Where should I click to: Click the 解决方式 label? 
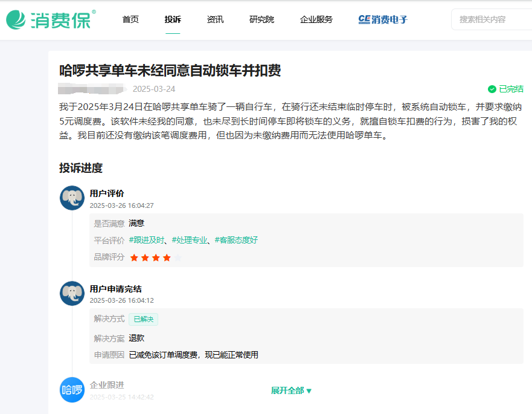109,319
